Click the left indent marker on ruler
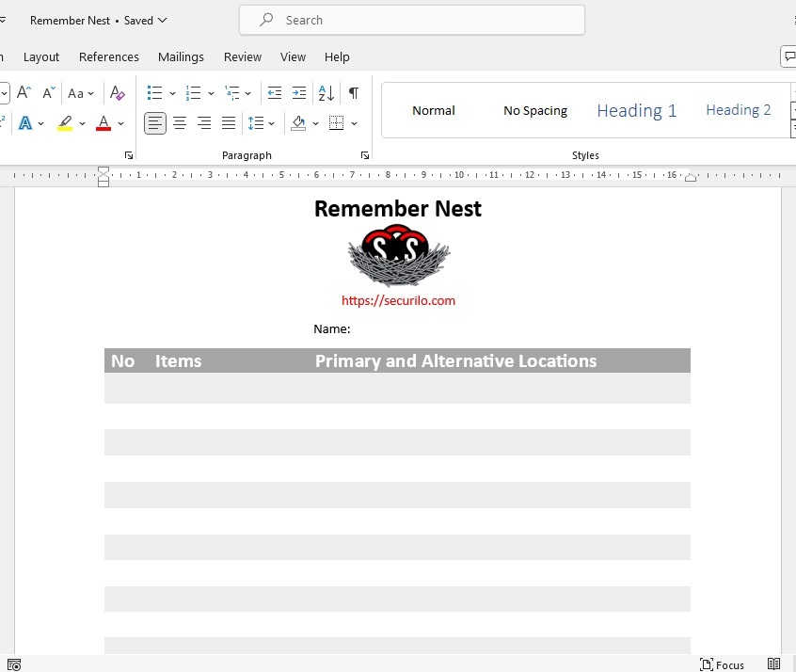This screenshot has height=672, width=796. pyautogui.click(x=103, y=176)
